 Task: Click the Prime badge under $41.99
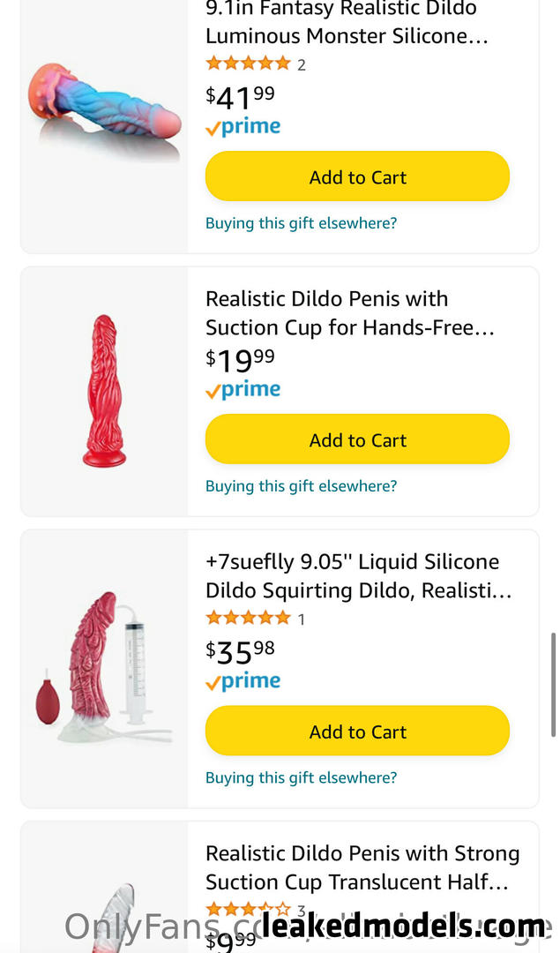(x=243, y=127)
